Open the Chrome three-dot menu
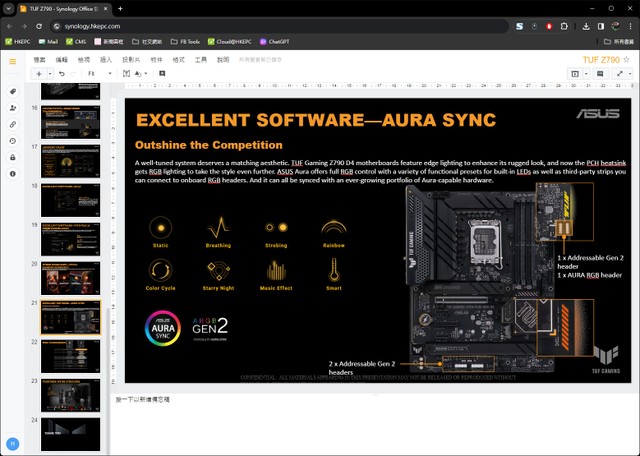This screenshot has height=456, width=640. 630,26
